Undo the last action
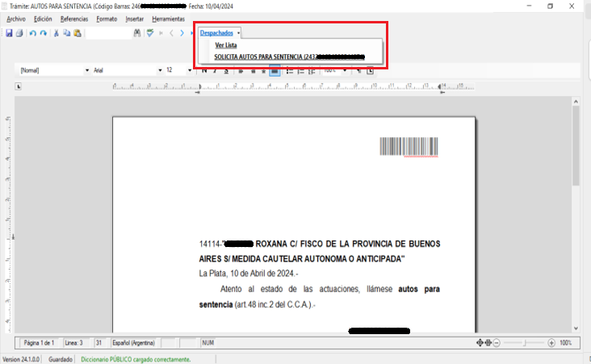591x364 pixels. [33, 33]
